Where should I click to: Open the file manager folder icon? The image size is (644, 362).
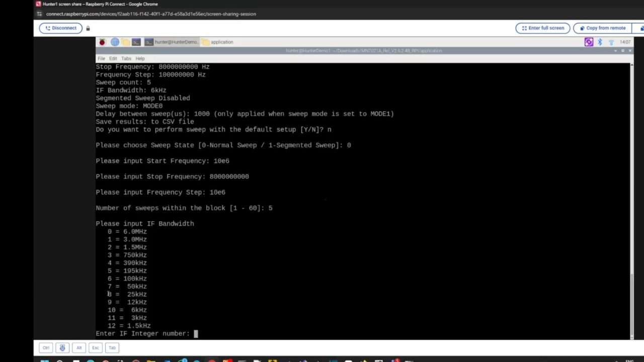125,42
